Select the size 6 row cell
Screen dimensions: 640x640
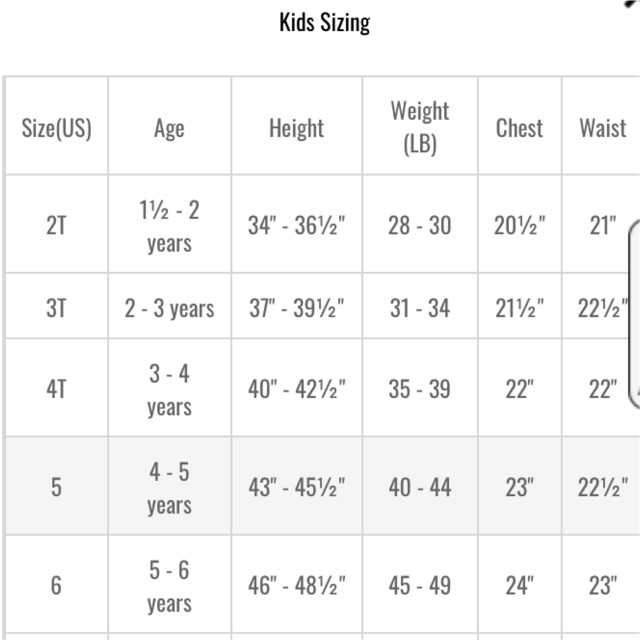tap(56, 585)
